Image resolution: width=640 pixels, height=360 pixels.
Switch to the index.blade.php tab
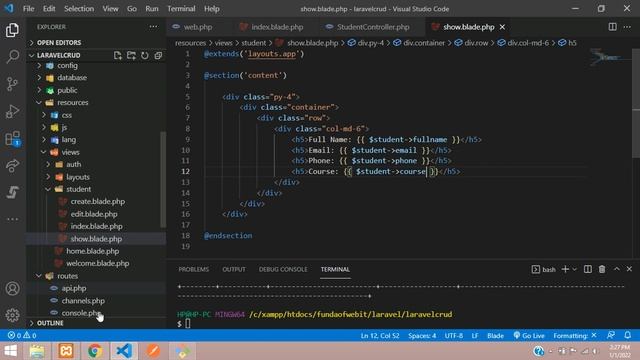click(277, 27)
